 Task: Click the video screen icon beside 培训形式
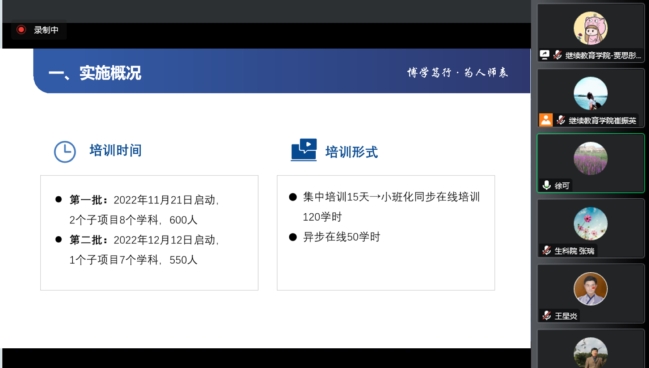(304, 149)
